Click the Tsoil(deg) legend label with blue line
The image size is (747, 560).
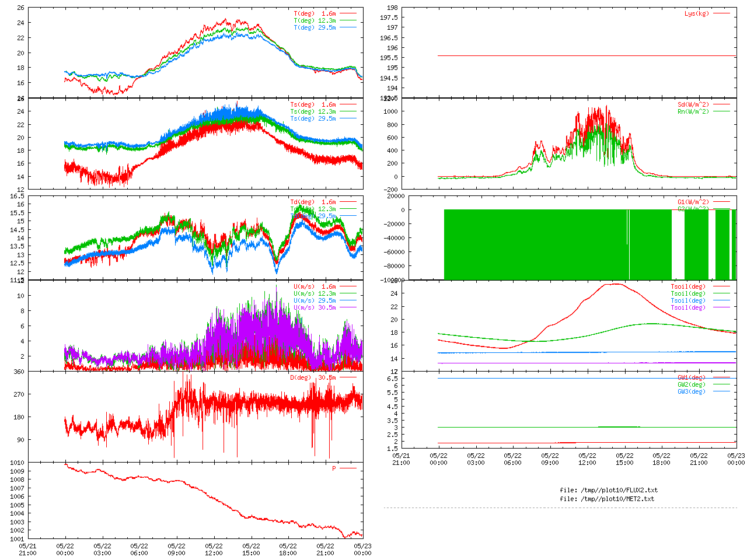pos(688,301)
